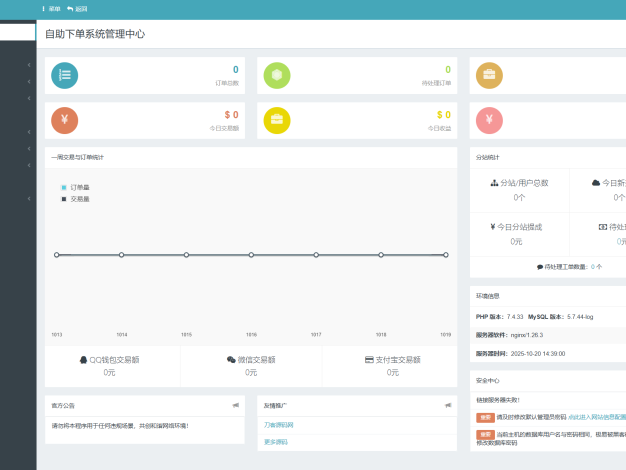This screenshot has height=470, width=626.
Task: Click the card icon beside 支付宝交易额
Action: coord(369,360)
